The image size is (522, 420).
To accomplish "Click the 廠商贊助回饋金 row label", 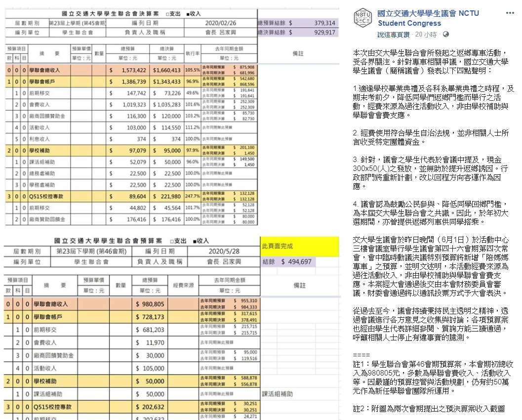I will (47, 219).
